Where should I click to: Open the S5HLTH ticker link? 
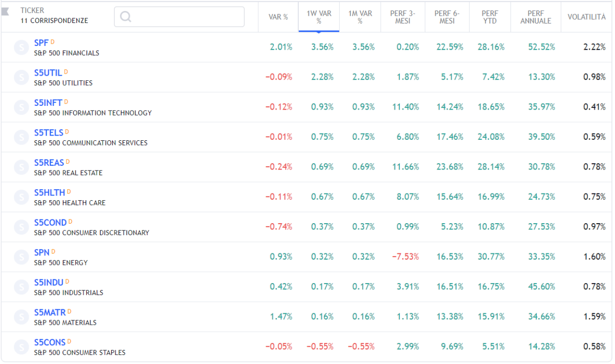pos(49,193)
